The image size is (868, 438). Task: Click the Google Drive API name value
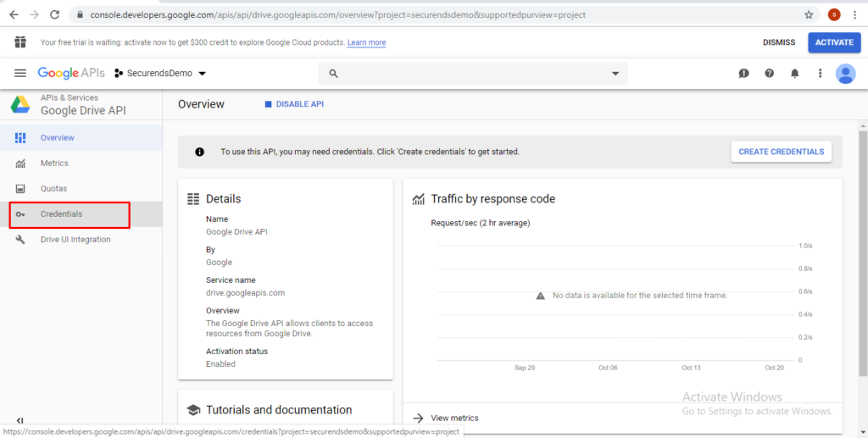point(236,232)
